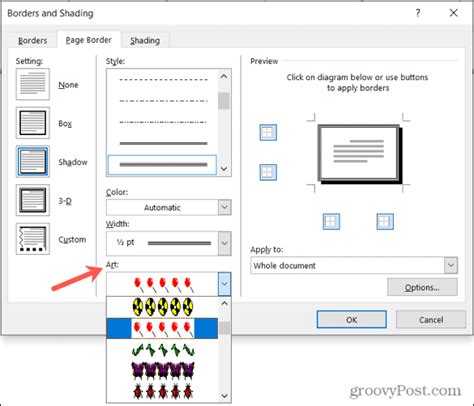Click the Options... button

click(422, 287)
